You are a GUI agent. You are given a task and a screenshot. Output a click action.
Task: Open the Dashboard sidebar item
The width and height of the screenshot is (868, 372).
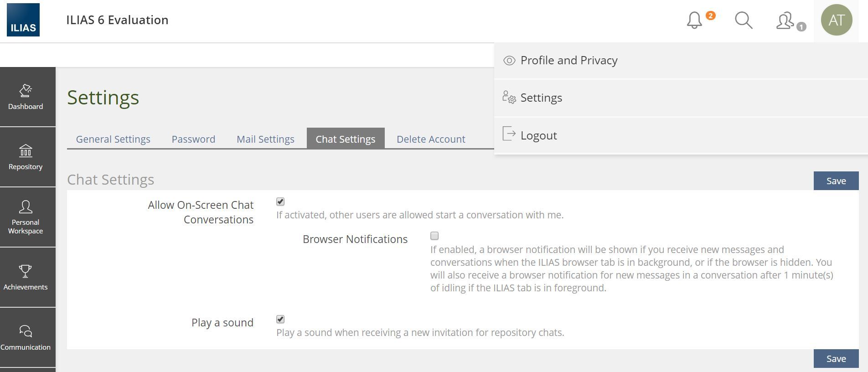click(26, 97)
